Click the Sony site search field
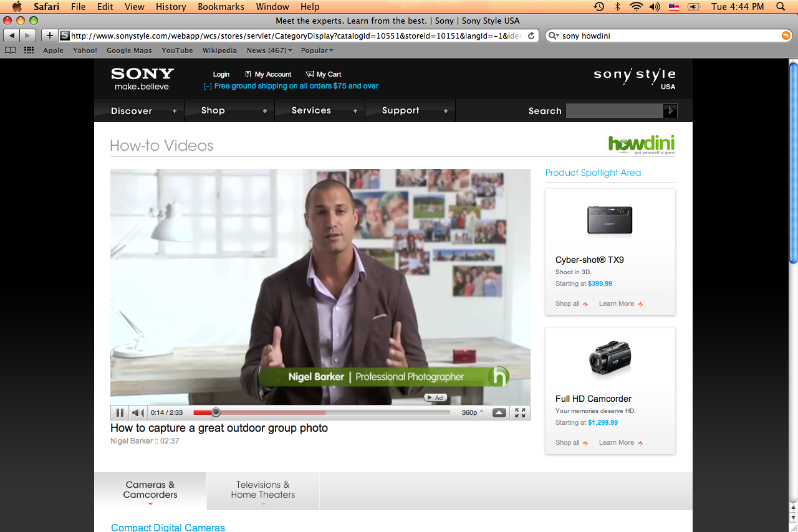The height and width of the screenshot is (532, 798). [x=615, y=111]
